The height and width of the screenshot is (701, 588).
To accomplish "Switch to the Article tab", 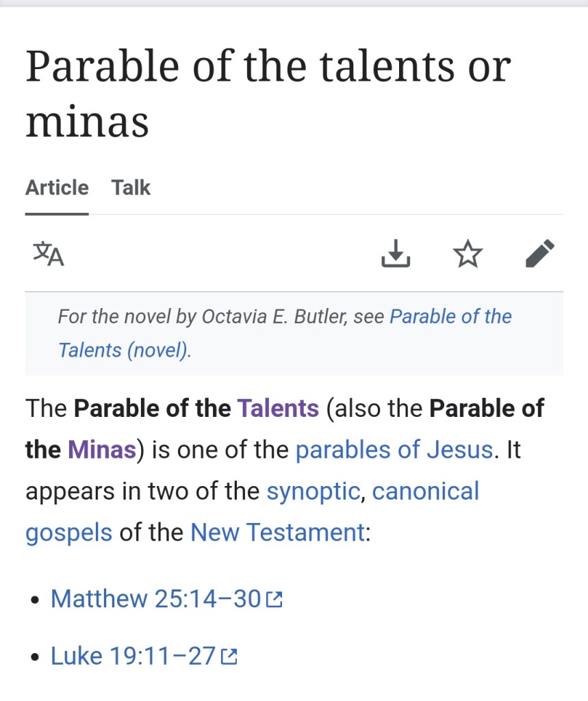I will click(x=57, y=188).
